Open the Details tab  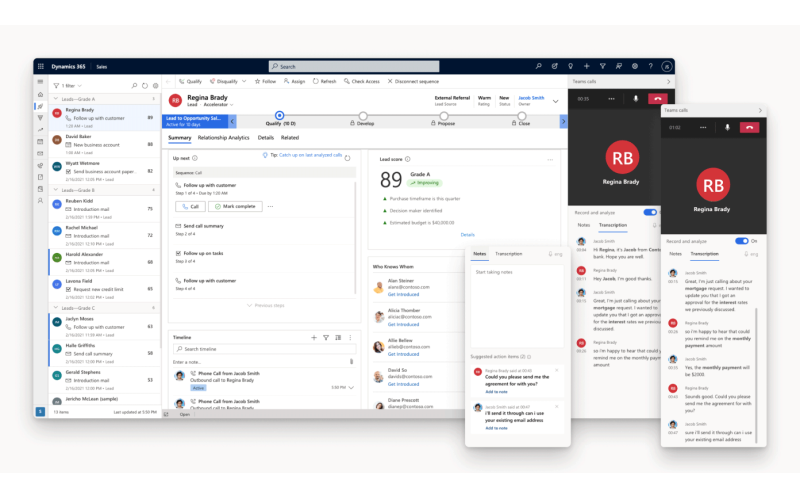266,138
